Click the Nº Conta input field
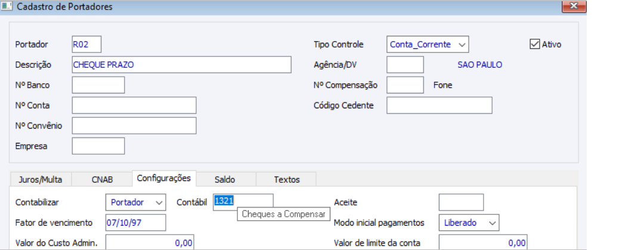 (134, 105)
